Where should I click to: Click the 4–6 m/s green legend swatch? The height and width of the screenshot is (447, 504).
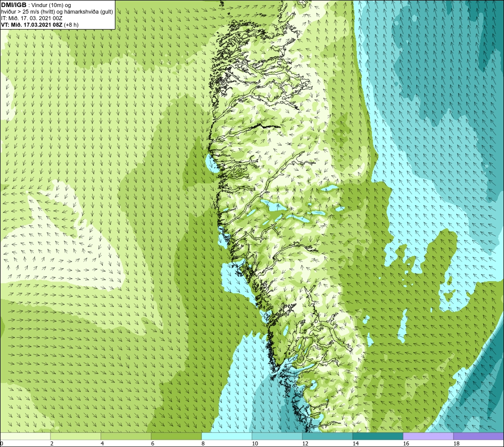coord(126,436)
